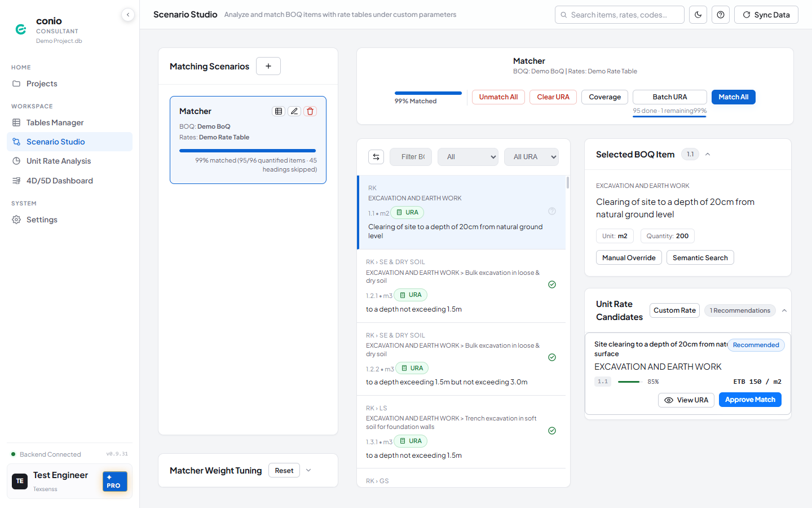Click URA badge on item 1.1

(407, 213)
